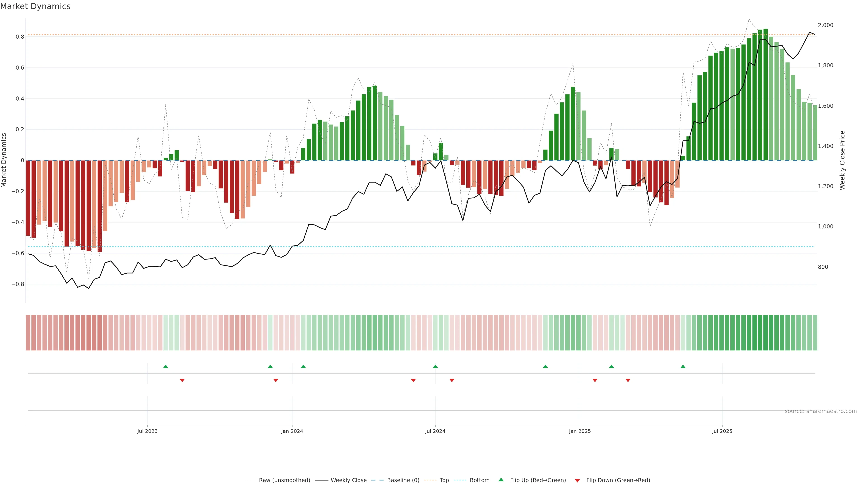Click the Weekly Close Price axis title
The image size is (868, 488).
[x=842, y=160]
